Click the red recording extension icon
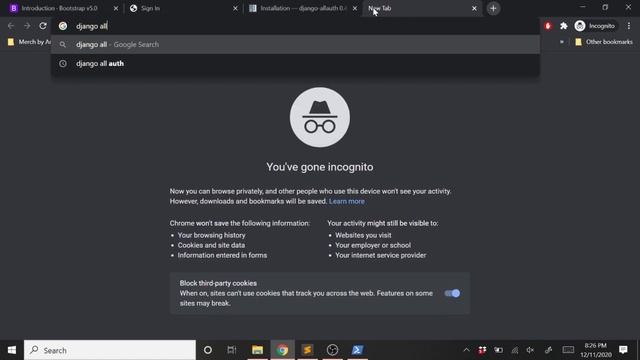 click(x=548, y=26)
